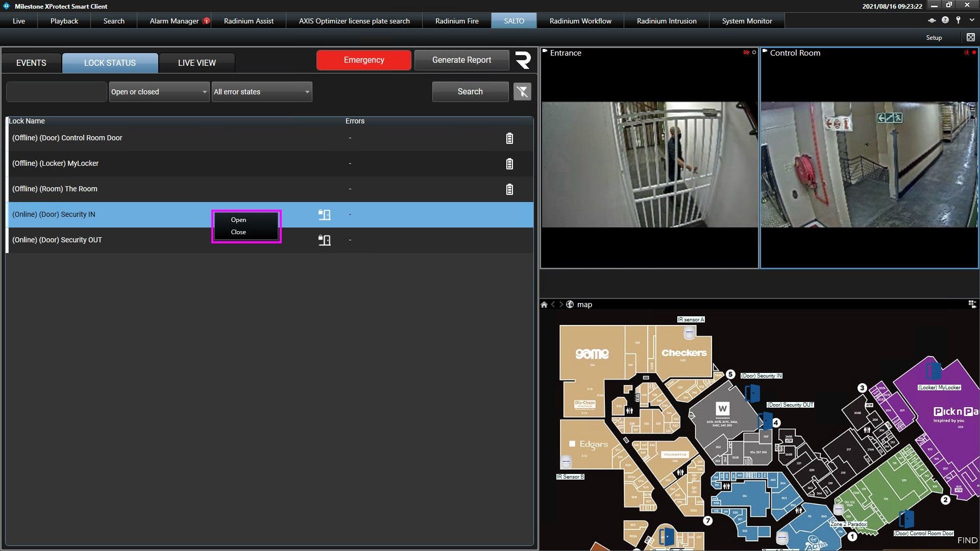Screen dimensions: 980x551
Task: Click the Entrance recording indicator circle
Action: tap(754, 53)
